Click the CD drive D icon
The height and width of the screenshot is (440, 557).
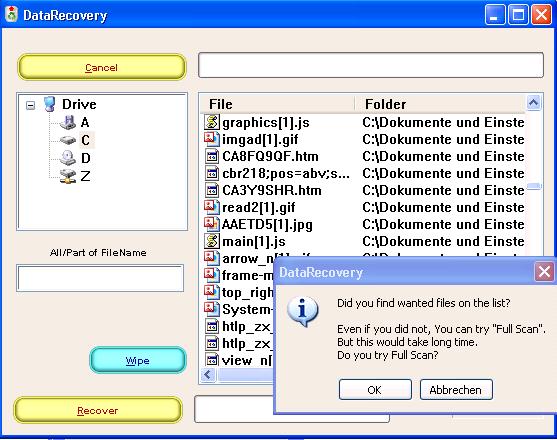point(68,158)
